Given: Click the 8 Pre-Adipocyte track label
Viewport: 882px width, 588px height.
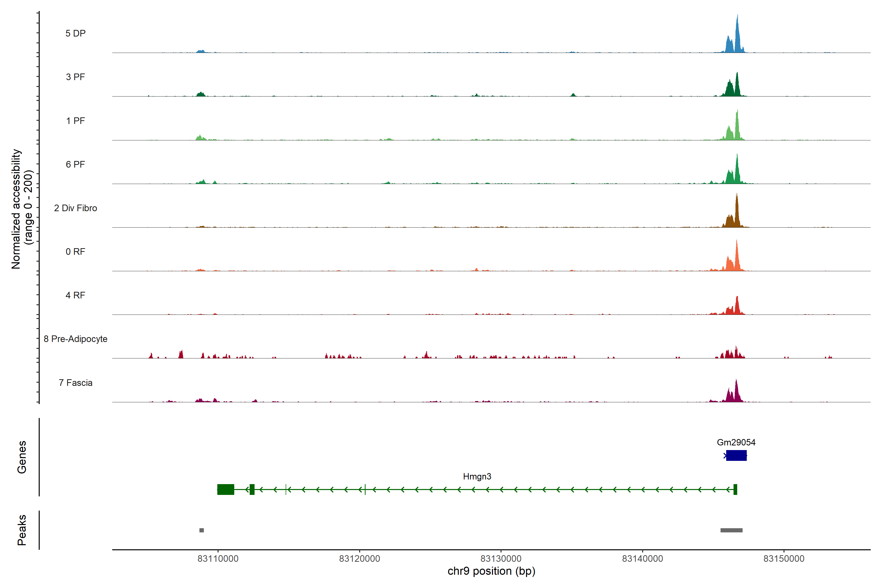Looking at the screenshot, I should point(75,339).
